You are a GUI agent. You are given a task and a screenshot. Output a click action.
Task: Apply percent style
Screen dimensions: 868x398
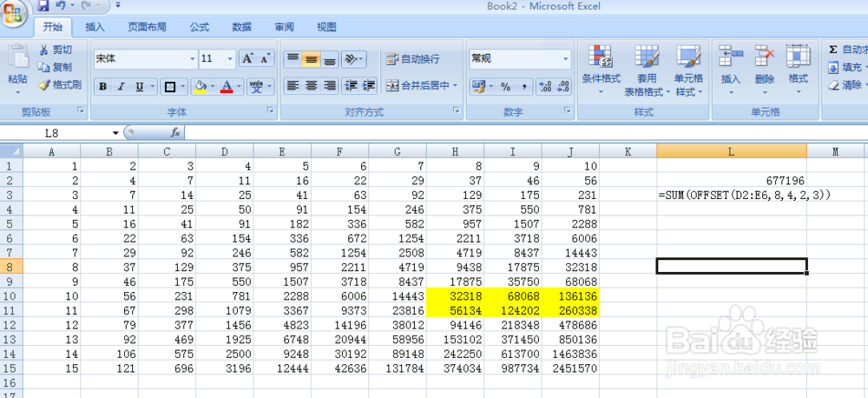click(x=505, y=87)
